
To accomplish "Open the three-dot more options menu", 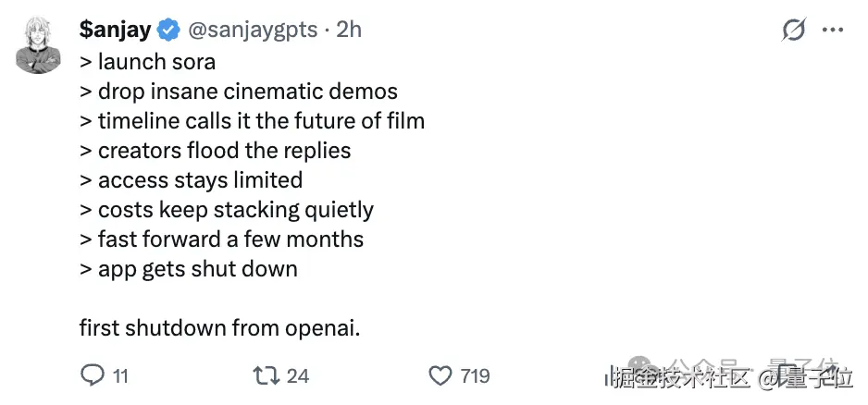I will 833,31.
